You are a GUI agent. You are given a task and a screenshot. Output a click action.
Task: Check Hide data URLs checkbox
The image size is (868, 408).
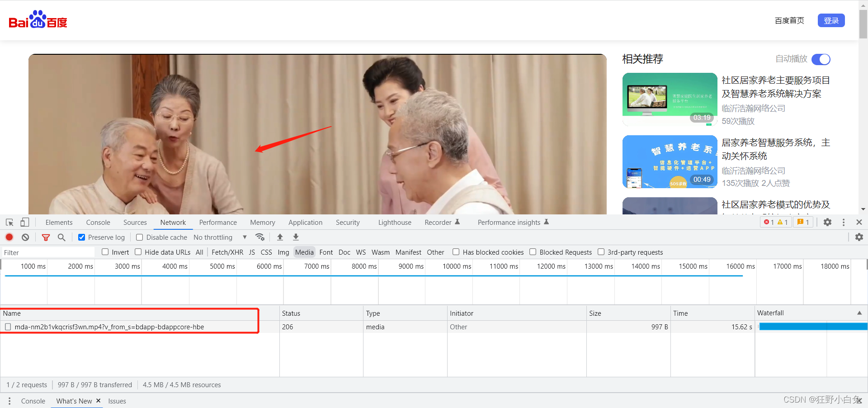138,252
